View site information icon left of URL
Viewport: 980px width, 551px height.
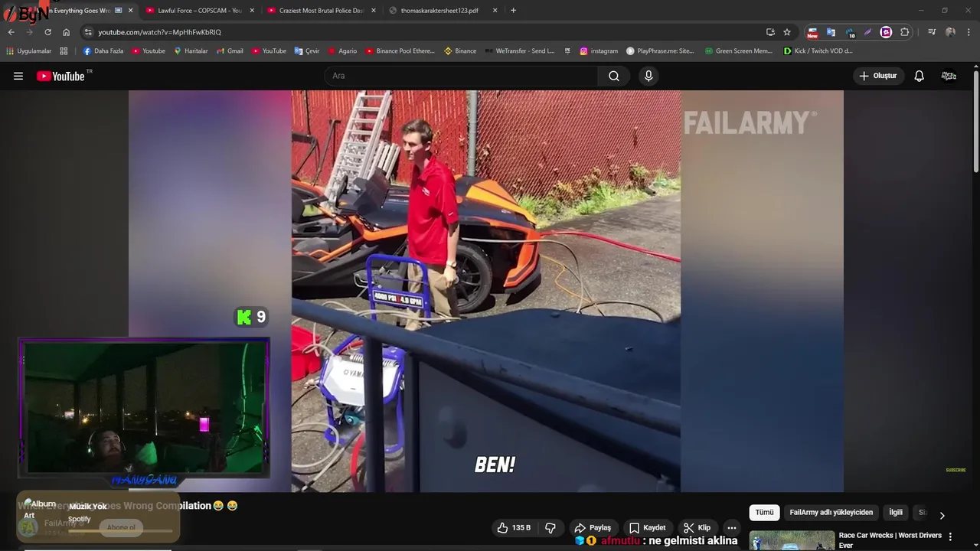(x=88, y=32)
